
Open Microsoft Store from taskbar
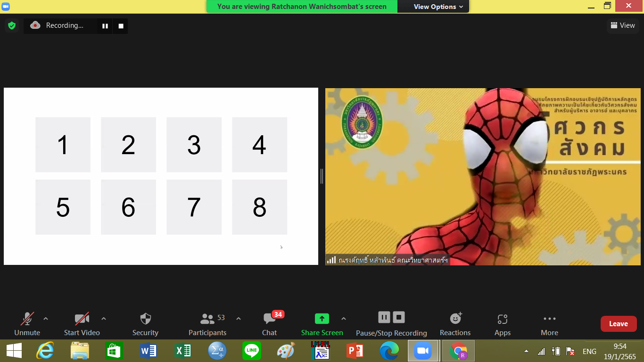tap(114, 351)
